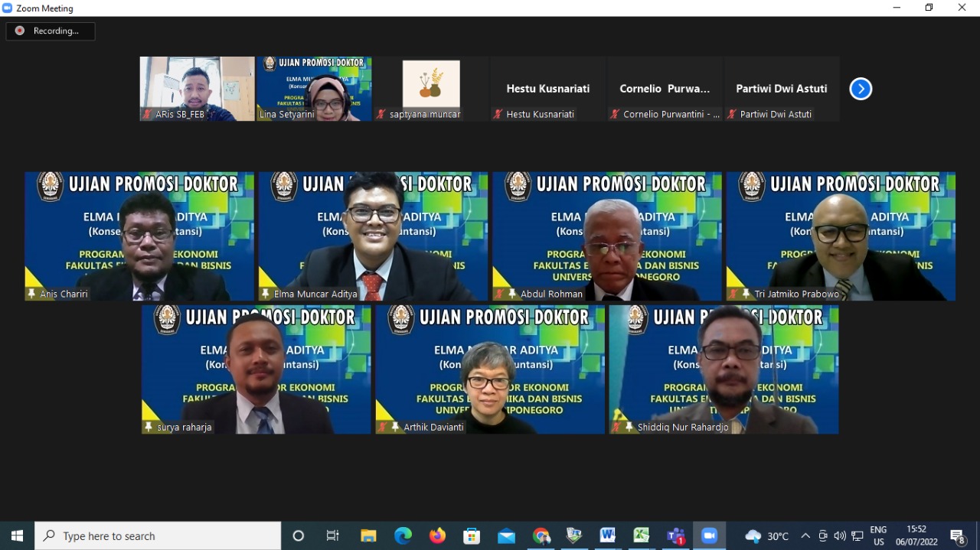The width and height of the screenshot is (980, 550).
Task: Click the red recording dot indicator
Action: point(18,31)
